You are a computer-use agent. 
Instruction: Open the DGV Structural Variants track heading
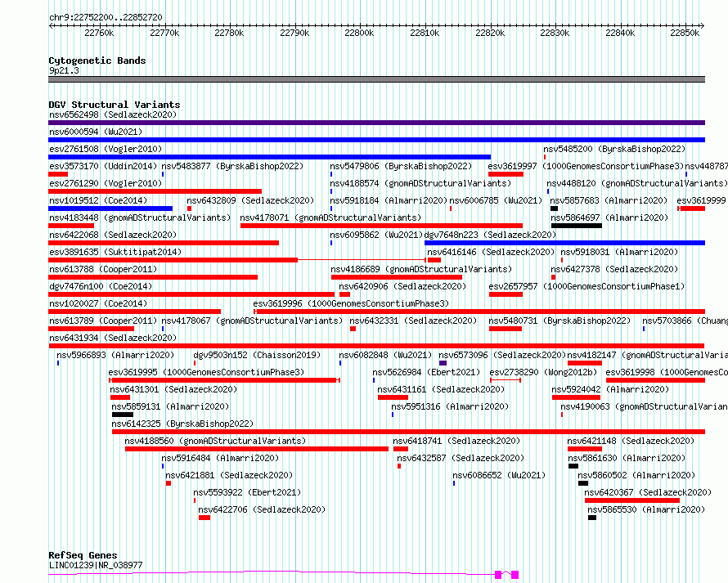pyautogui.click(x=115, y=105)
